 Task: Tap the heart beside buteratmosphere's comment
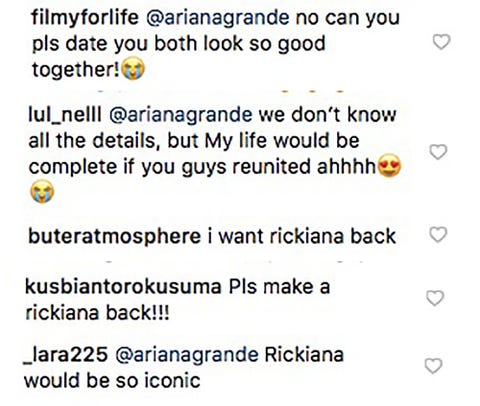coord(438,235)
